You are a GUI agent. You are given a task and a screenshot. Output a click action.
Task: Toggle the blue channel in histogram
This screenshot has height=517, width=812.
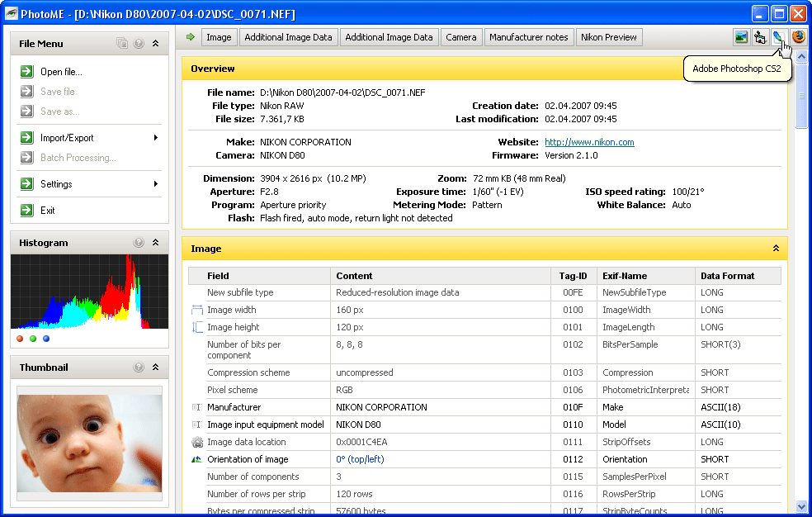click(46, 339)
